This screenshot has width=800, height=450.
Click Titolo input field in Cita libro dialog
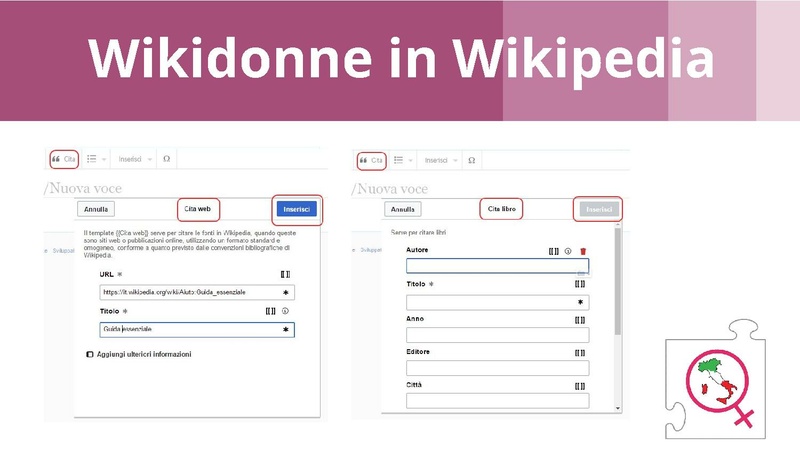[x=497, y=302]
